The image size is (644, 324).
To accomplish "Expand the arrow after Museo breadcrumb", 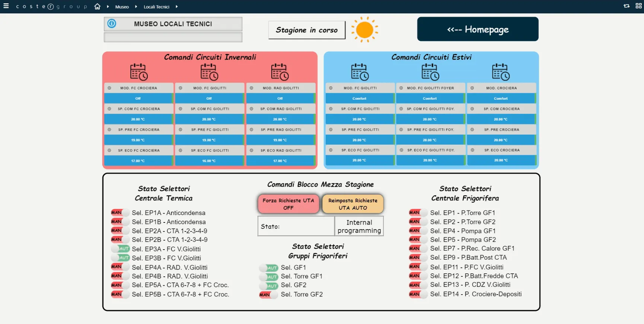I will 136,7.
